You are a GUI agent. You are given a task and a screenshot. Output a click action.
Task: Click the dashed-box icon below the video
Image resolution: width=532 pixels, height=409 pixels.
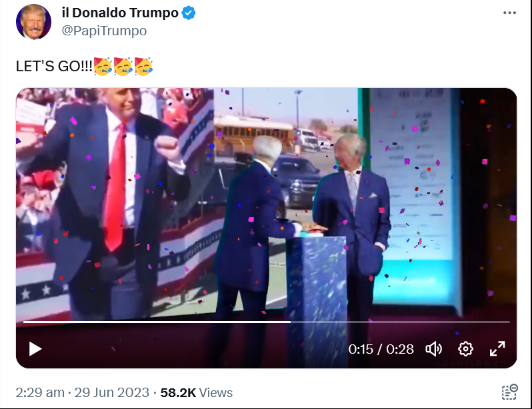point(509,392)
